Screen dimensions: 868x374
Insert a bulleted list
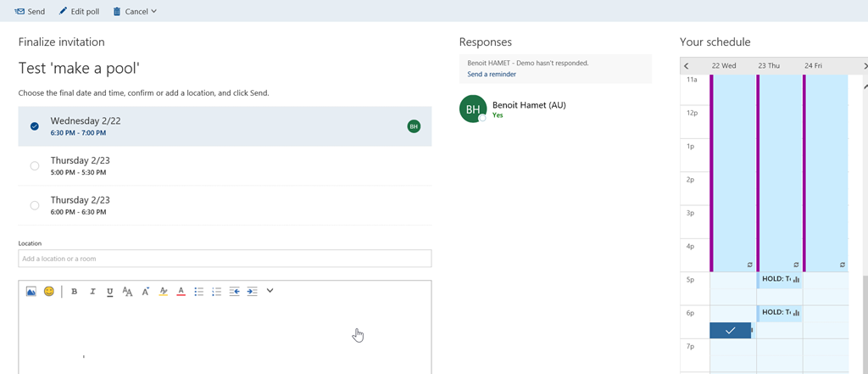(199, 292)
